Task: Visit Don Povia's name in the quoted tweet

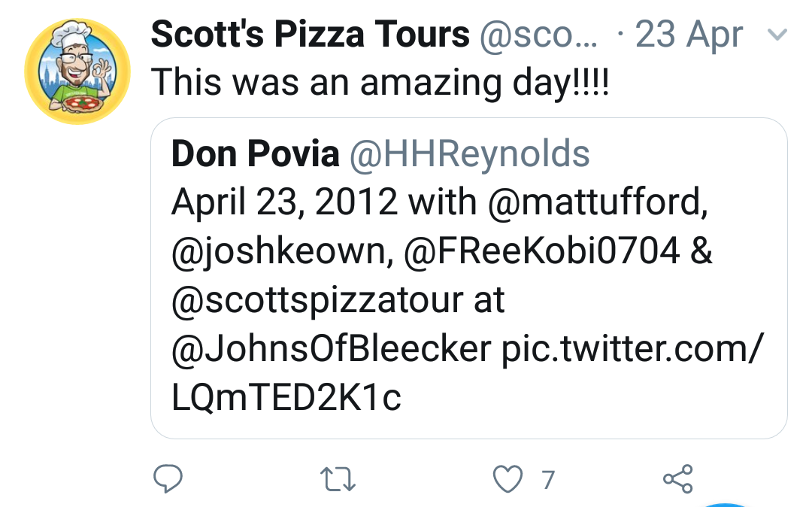Action: pyautogui.click(x=255, y=154)
